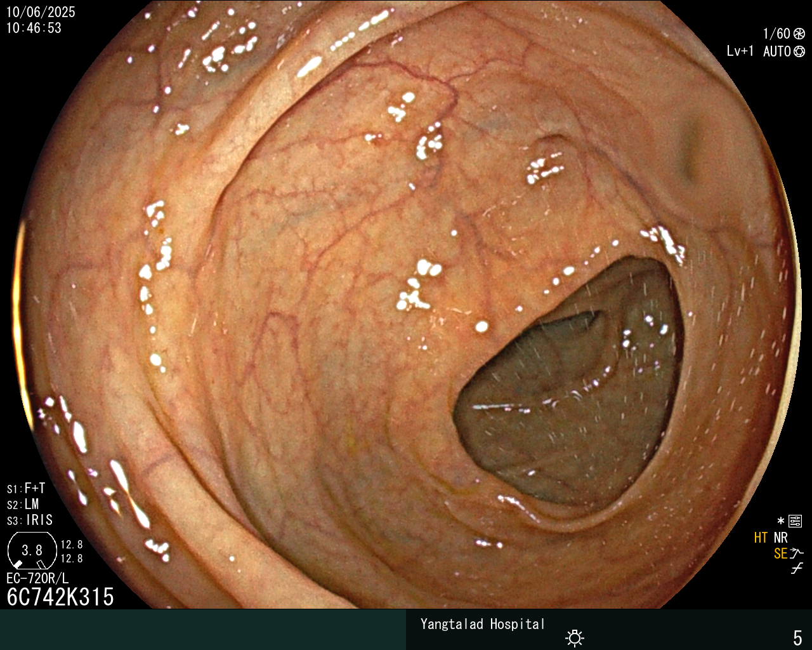
Task: Click the endoscopic image of the colon lumen
Action: (406, 305)
